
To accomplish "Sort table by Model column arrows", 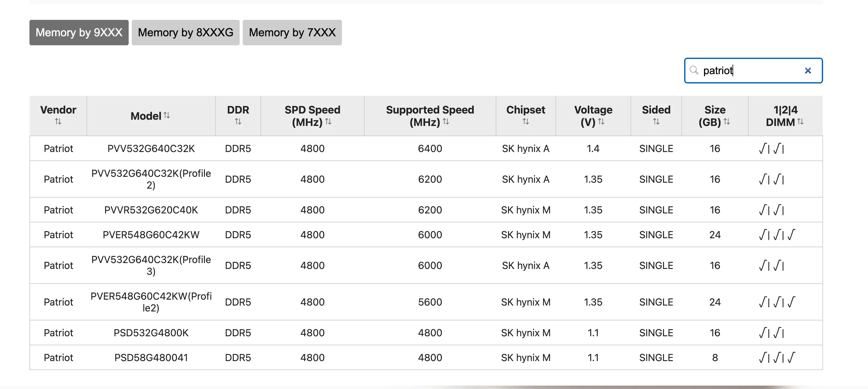I will tap(167, 116).
